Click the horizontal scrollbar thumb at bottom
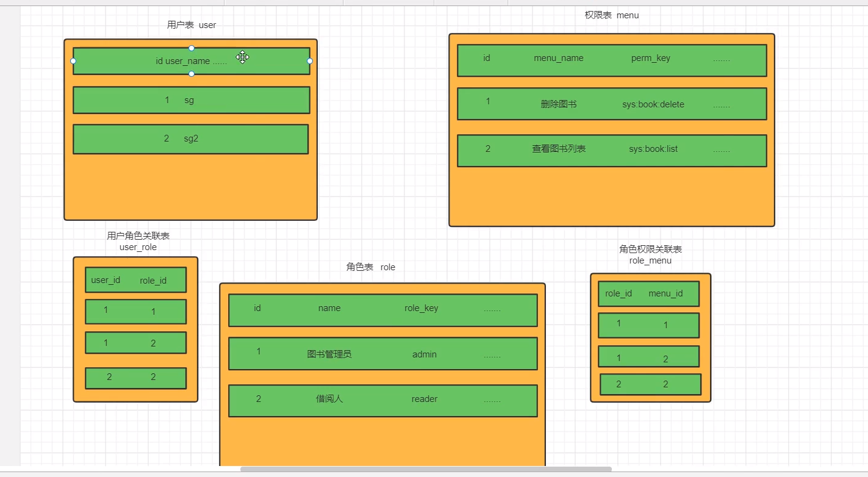 (x=425, y=469)
